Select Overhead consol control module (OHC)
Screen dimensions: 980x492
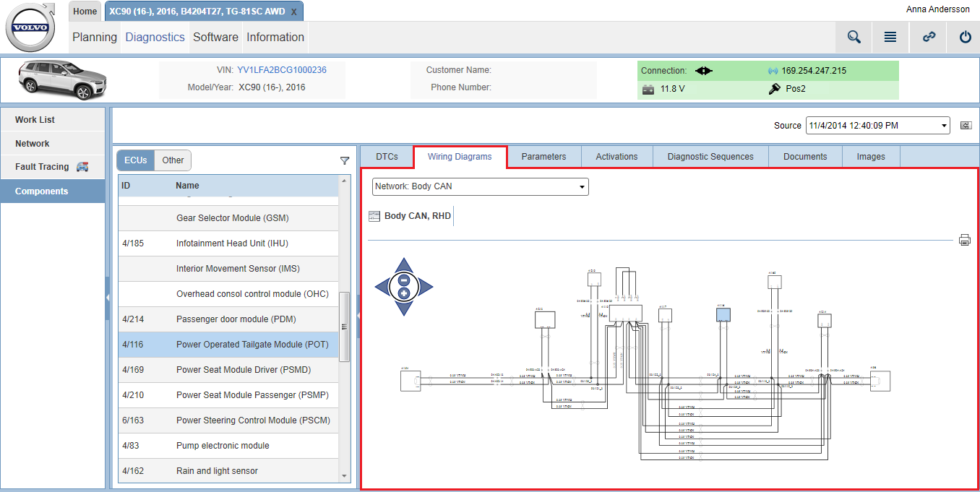pos(228,294)
